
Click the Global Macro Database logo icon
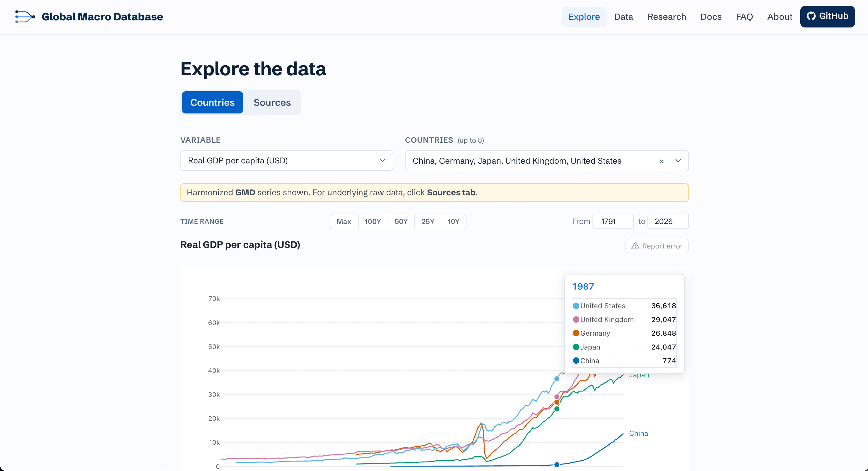coord(25,17)
